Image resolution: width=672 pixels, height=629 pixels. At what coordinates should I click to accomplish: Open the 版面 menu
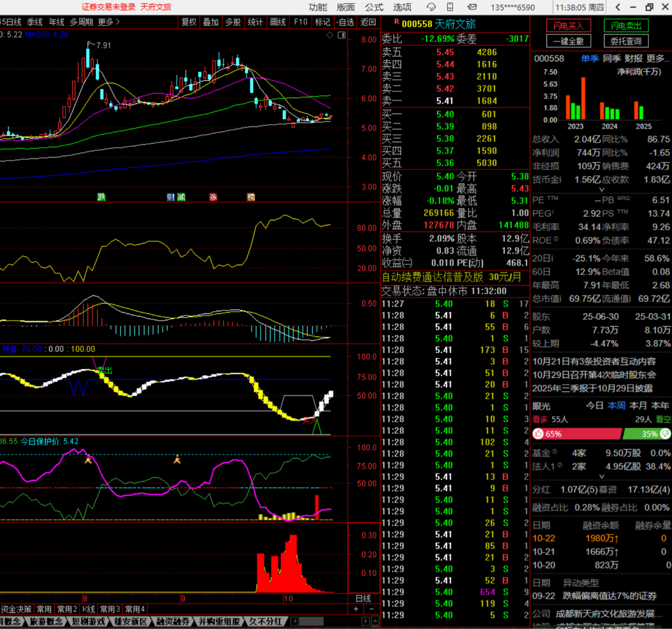pos(346,7)
